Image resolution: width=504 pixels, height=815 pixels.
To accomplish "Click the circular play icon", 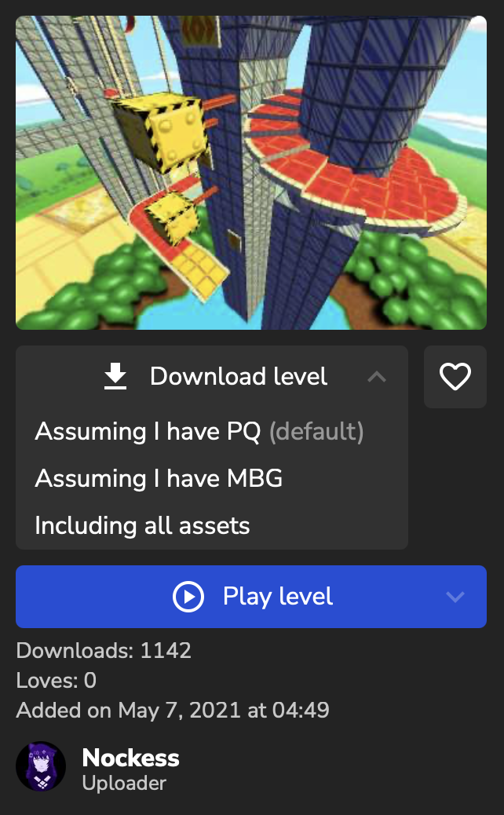I will pos(188,597).
